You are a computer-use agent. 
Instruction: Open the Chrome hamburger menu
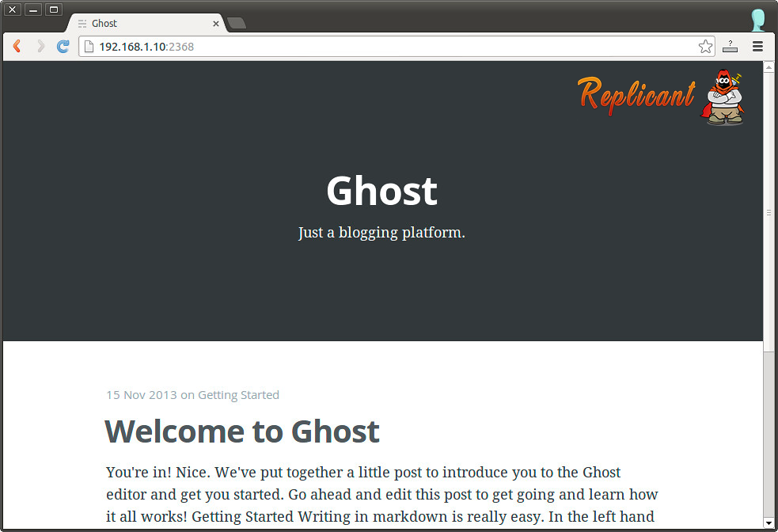click(x=757, y=47)
